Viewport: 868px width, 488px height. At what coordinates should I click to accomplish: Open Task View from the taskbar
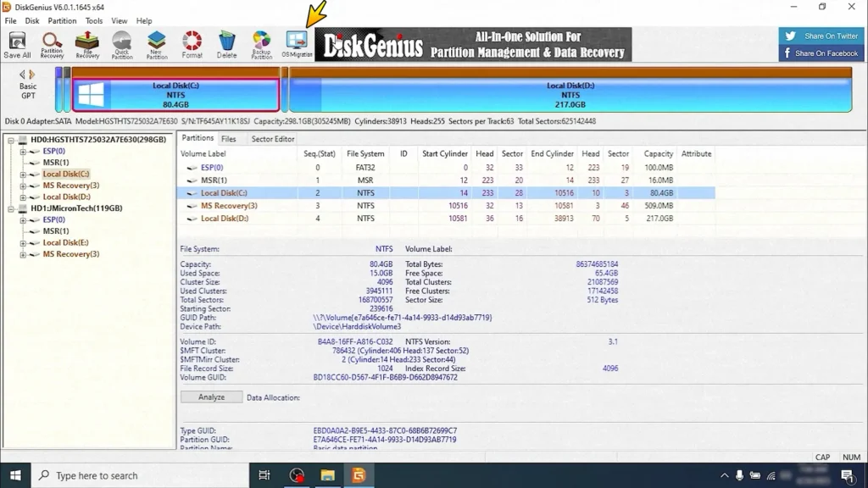[x=264, y=475]
